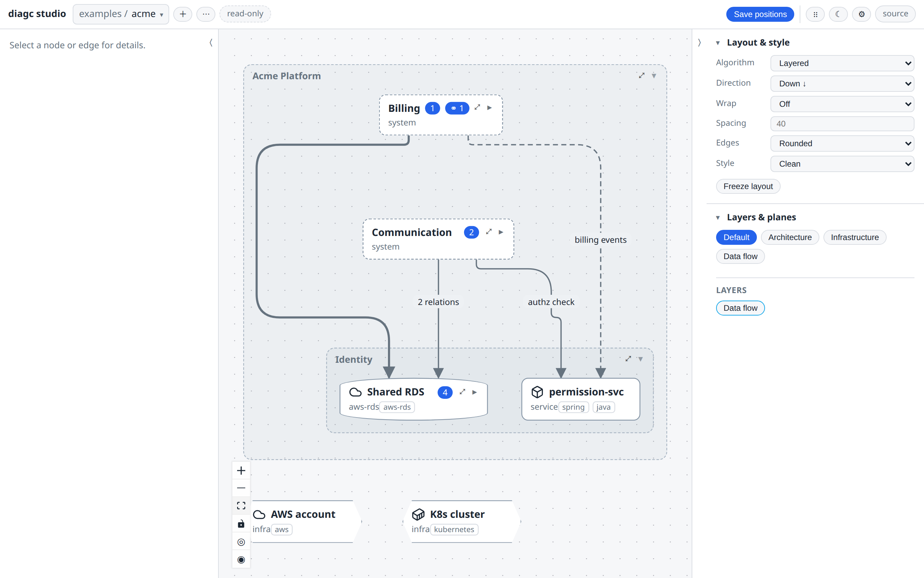Collapse the Identity group triangle
Screen dimensions: 924x578
tap(641, 359)
